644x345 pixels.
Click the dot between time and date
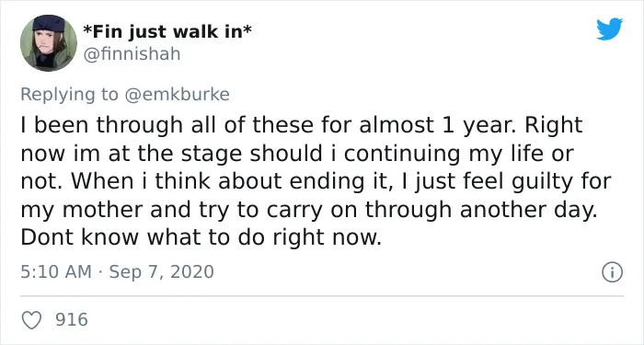(x=100, y=272)
